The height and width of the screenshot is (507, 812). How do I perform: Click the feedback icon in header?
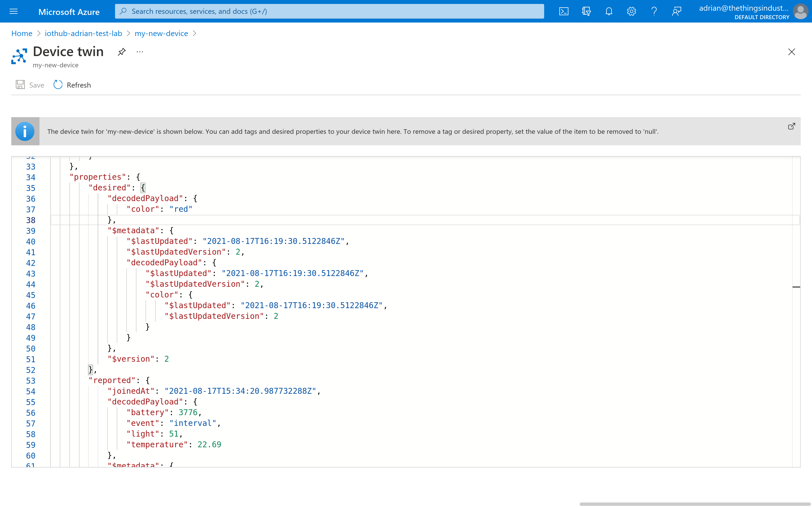(676, 11)
